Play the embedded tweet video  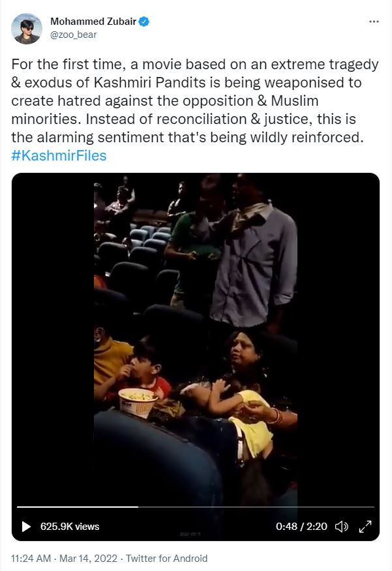tap(26, 527)
